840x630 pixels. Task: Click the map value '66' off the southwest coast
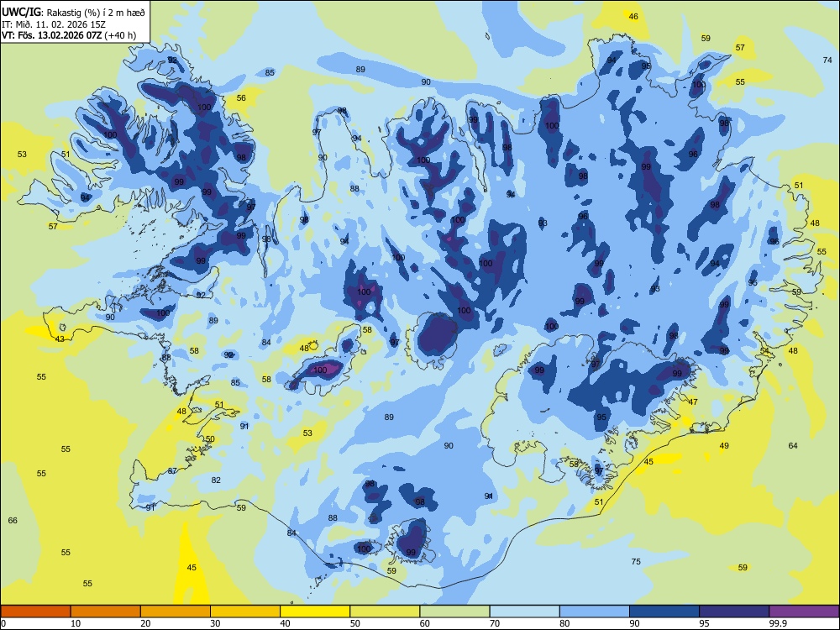pos(13,520)
